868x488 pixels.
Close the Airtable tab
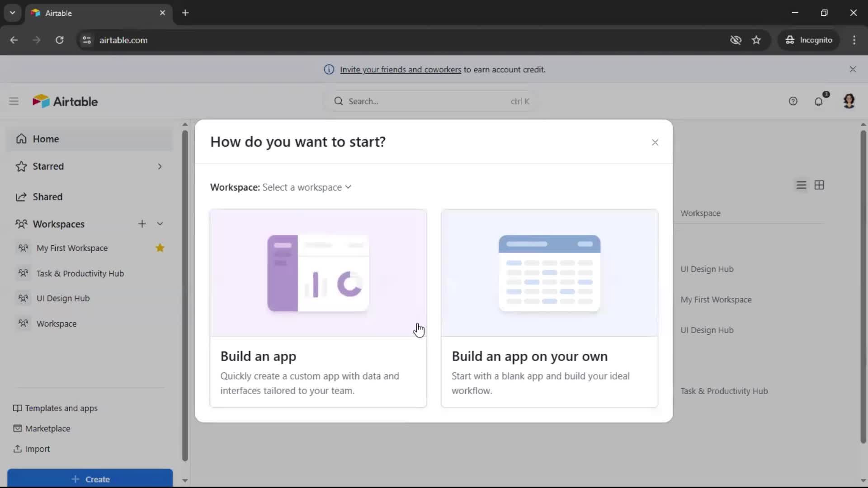(x=162, y=13)
